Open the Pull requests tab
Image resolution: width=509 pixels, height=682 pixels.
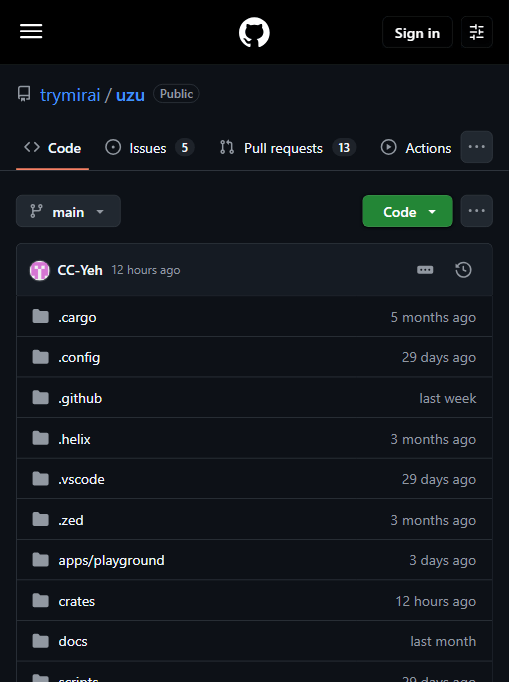pyautogui.click(x=288, y=148)
